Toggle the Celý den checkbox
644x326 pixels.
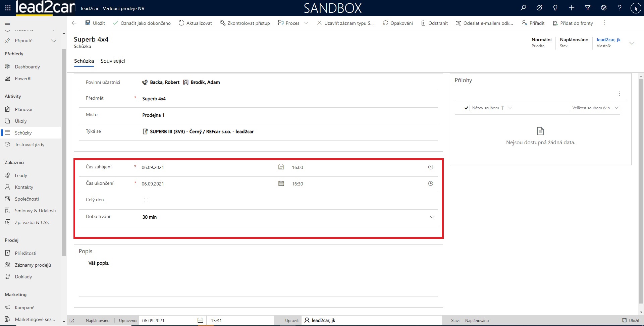click(146, 200)
